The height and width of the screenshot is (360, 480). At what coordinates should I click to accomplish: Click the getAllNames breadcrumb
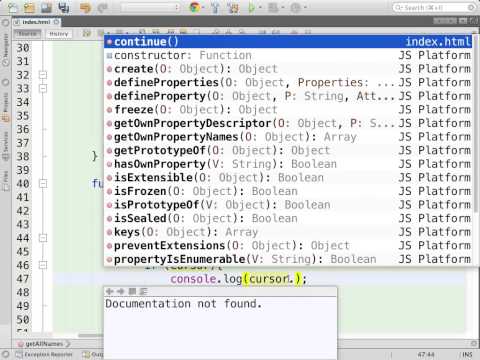click(44, 344)
